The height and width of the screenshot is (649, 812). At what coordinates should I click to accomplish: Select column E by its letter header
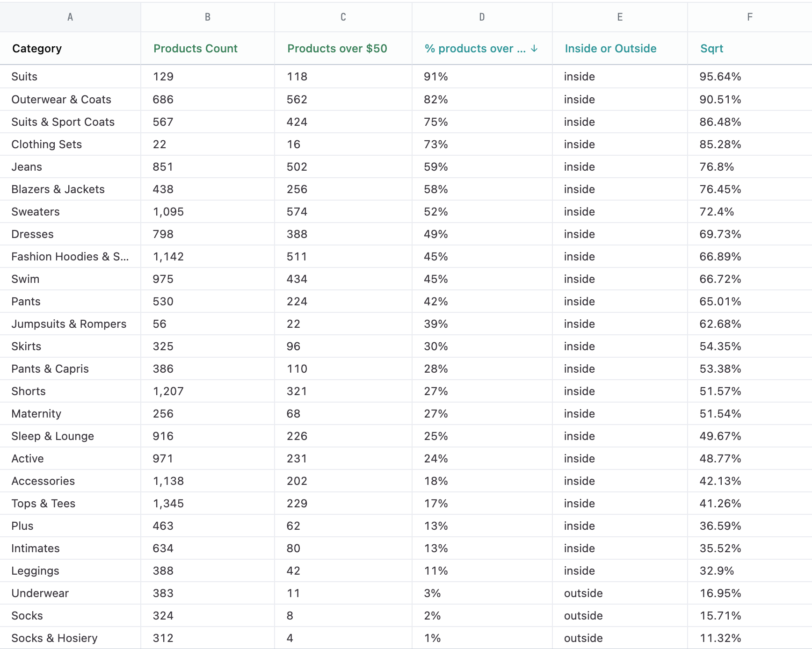coord(620,17)
